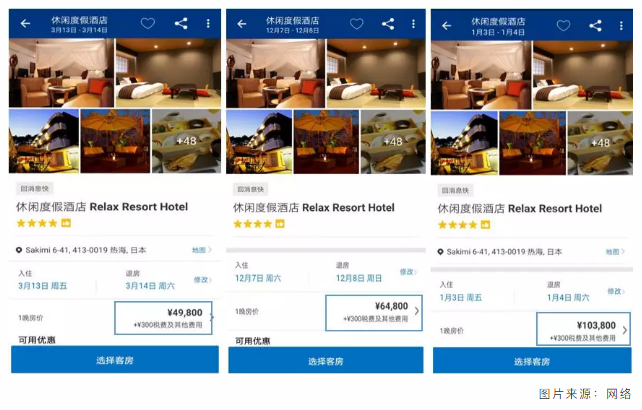Open three-dot menu in March 13 screen
Screen dimensions: 642x410
click(x=208, y=24)
